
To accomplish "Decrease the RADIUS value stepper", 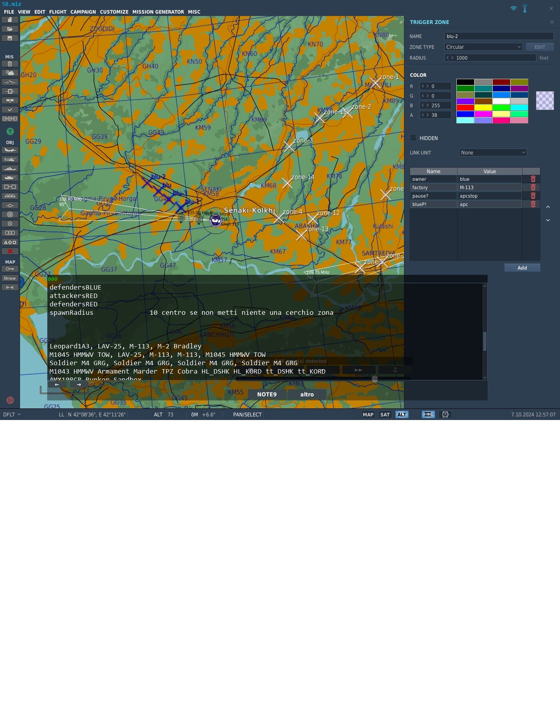I will 448,58.
